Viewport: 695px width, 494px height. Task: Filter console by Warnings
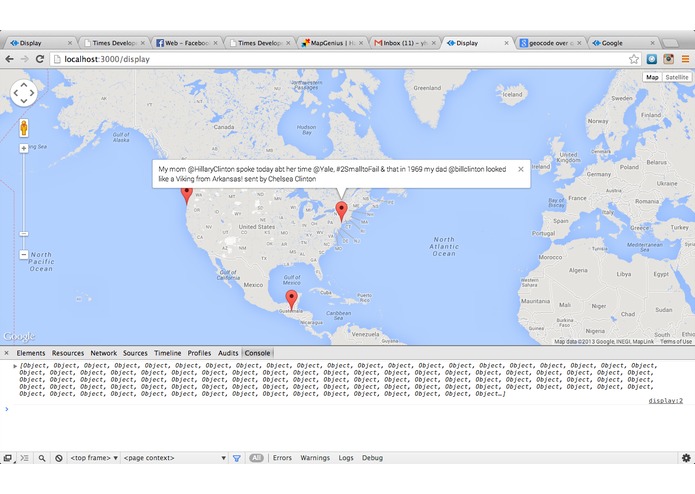[315, 458]
